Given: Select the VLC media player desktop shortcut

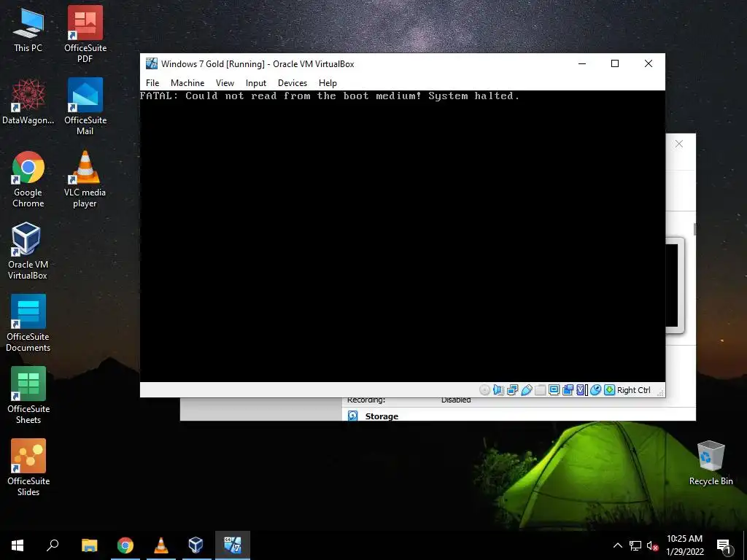Looking at the screenshot, I should (x=85, y=179).
